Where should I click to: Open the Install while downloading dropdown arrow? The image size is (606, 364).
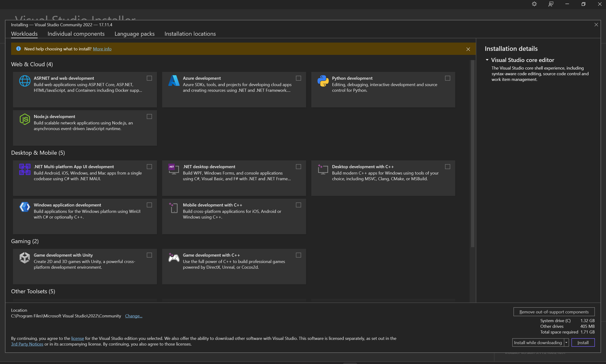pyautogui.click(x=566, y=343)
